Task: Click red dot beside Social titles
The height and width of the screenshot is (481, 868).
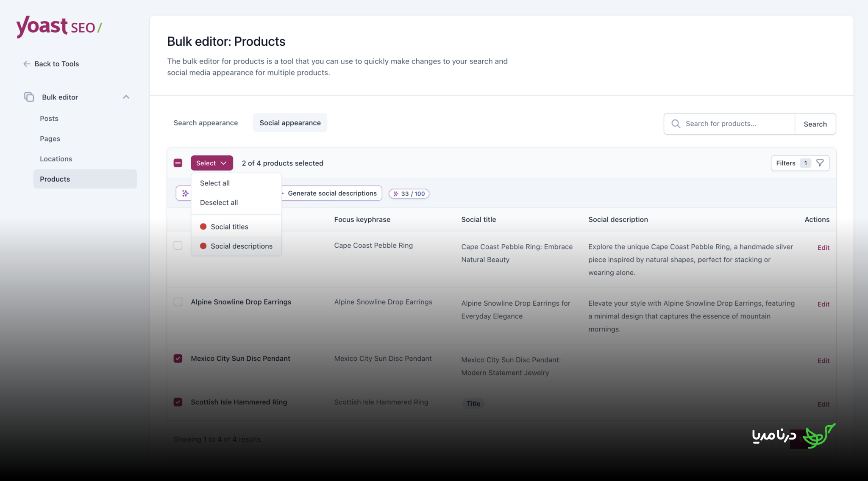Action: coord(203,227)
